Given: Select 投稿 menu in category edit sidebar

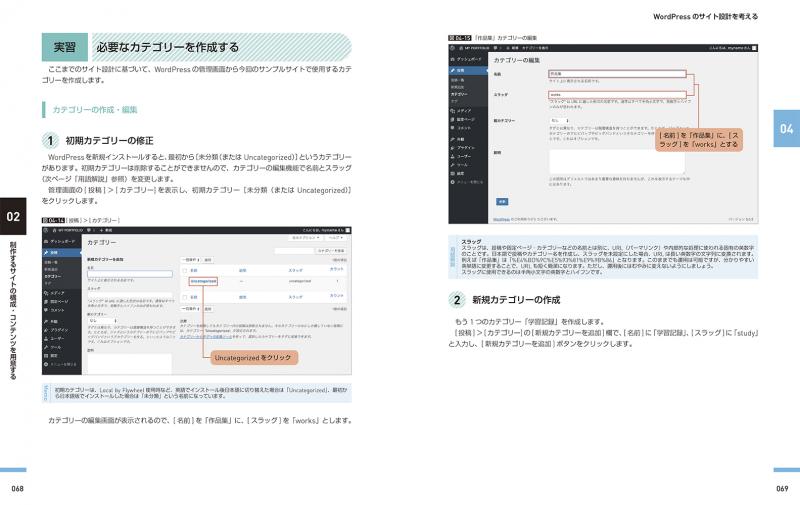Looking at the screenshot, I should tap(468, 70).
